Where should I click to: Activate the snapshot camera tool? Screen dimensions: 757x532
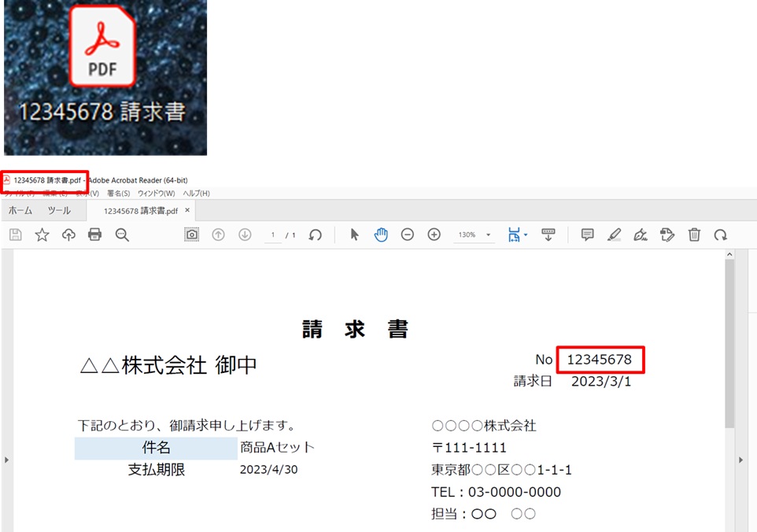pyautogui.click(x=191, y=235)
